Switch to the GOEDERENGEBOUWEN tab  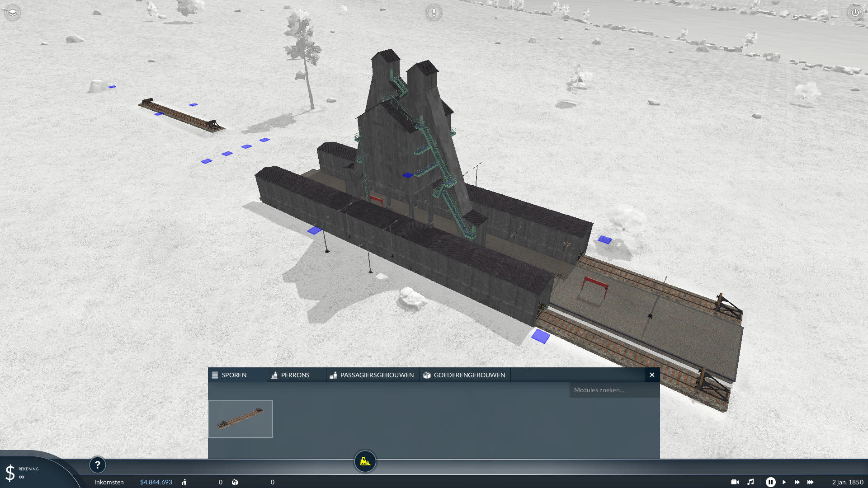click(465, 375)
